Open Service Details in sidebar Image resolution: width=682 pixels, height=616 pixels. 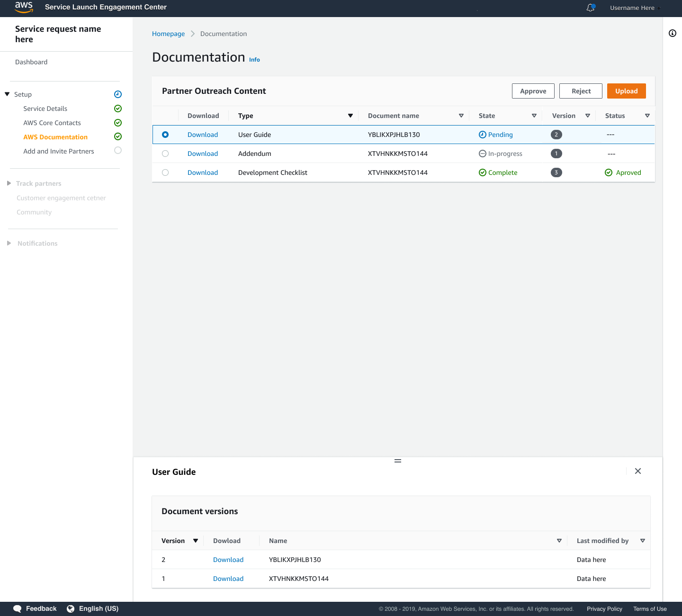click(45, 109)
